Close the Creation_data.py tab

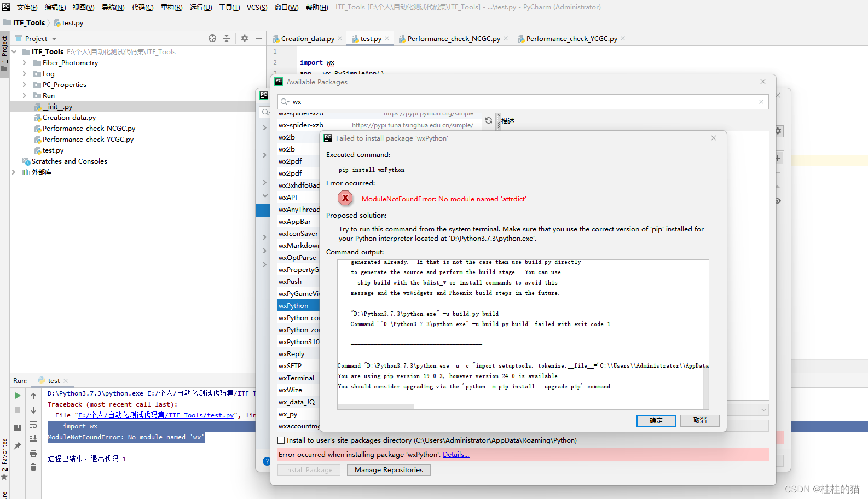click(340, 38)
